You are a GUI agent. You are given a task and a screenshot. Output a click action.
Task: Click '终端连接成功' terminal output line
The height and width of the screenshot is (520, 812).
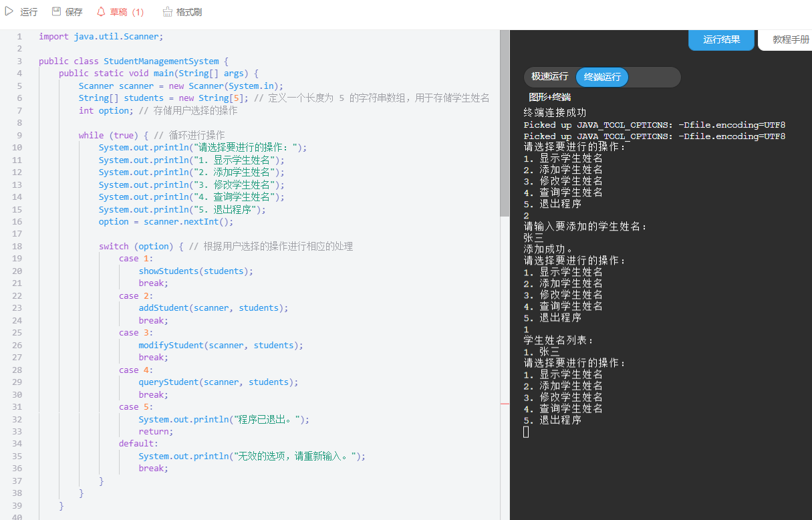click(555, 112)
